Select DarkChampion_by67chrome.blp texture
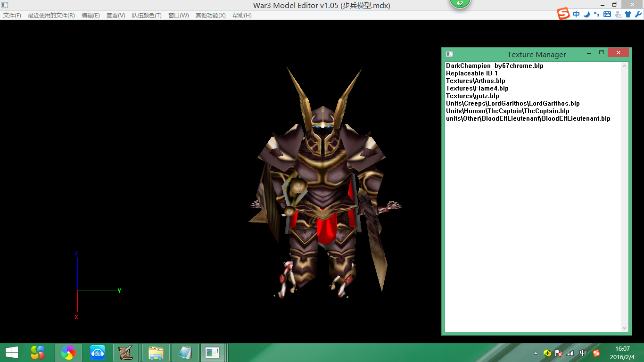Viewport: 644px width, 362px height. click(x=495, y=66)
